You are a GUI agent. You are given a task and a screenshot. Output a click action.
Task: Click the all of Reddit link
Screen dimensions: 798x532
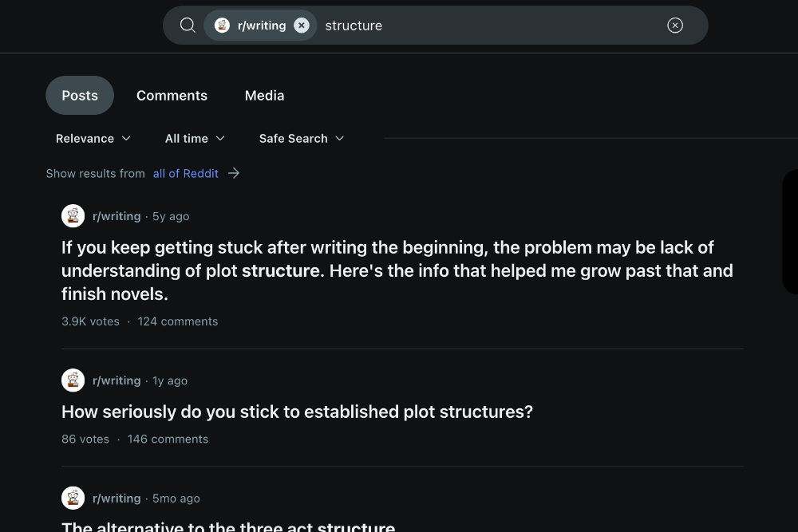pyautogui.click(x=186, y=173)
